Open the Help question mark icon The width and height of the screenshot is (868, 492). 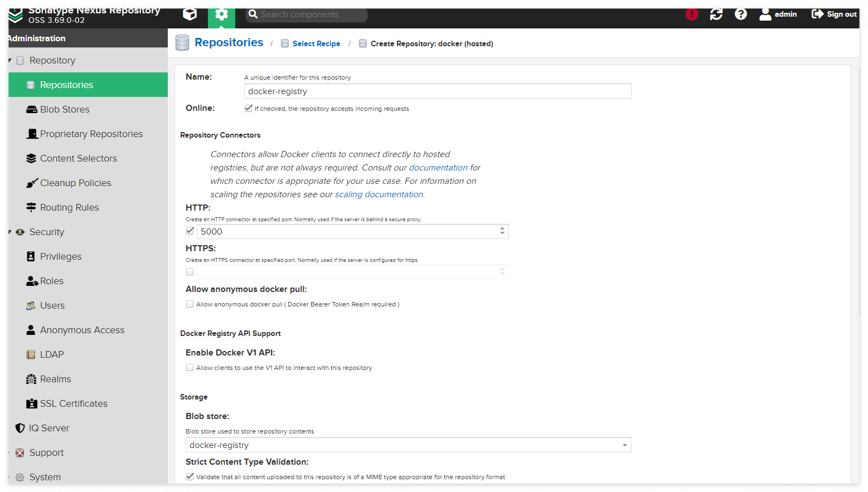click(x=741, y=14)
